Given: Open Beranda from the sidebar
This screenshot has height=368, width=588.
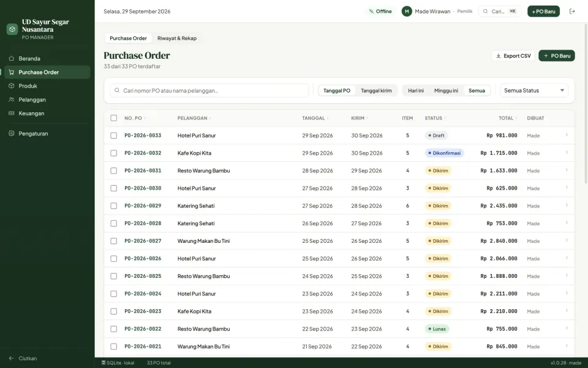Looking at the screenshot, I should (x=47, y=59).
